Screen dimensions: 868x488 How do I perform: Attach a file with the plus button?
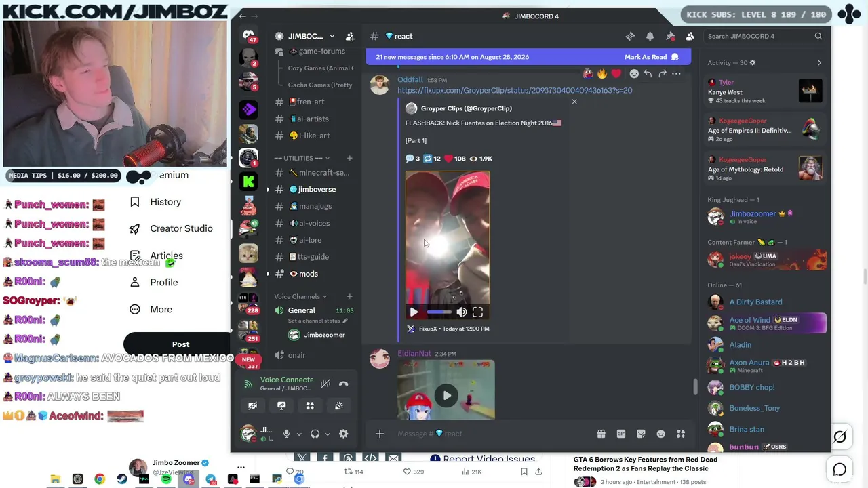pyautogui.click(x=380, y=434)
